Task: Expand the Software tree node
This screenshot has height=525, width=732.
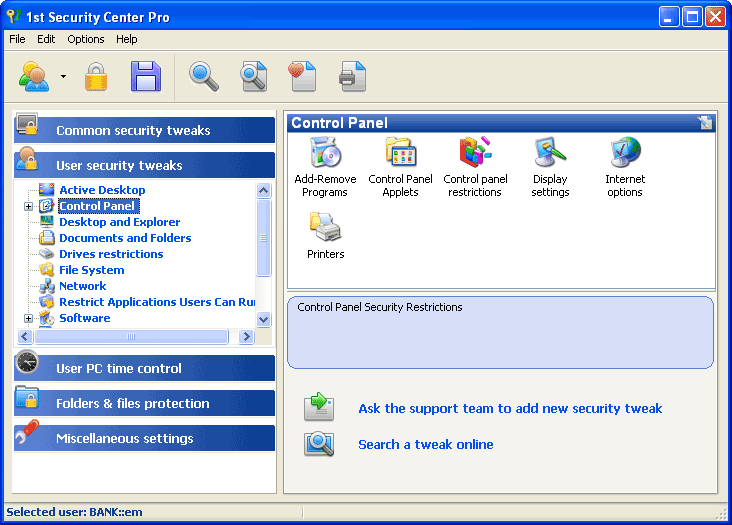Action: pyautogui.click(x=28, y=318)
